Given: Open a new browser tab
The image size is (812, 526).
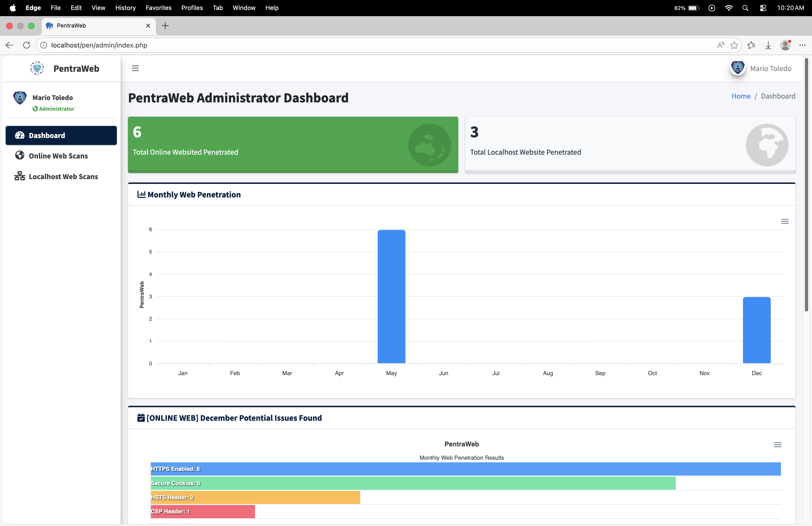Looking at the screenshot, I should (x=165, y=26).
